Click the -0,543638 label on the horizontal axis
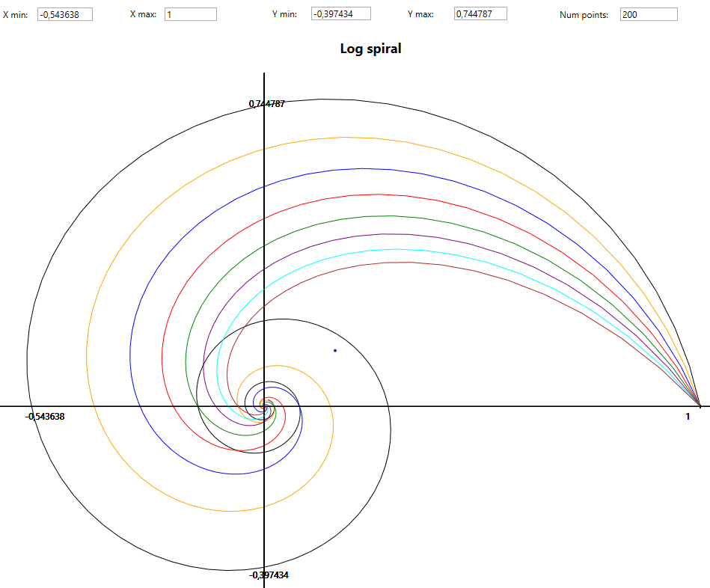Image resolution: width=710 pixels, height=588 pixels. point(46,416)
